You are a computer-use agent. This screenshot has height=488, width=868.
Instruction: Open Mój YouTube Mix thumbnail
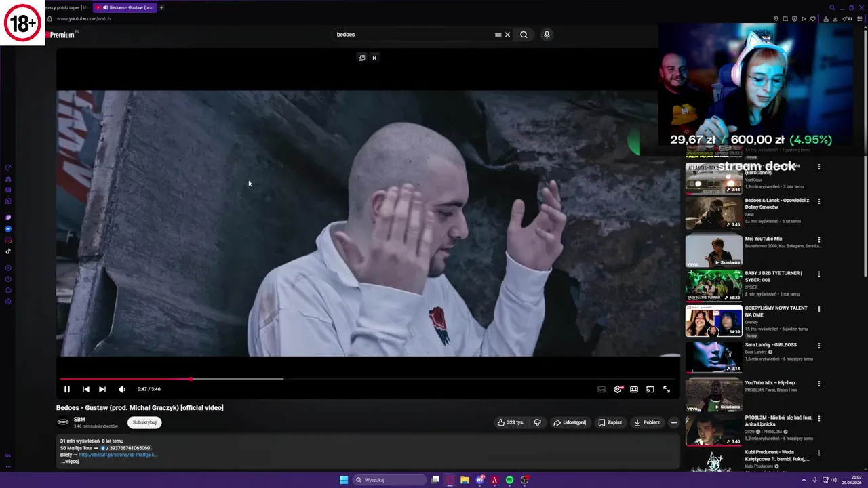coord(713,251)
